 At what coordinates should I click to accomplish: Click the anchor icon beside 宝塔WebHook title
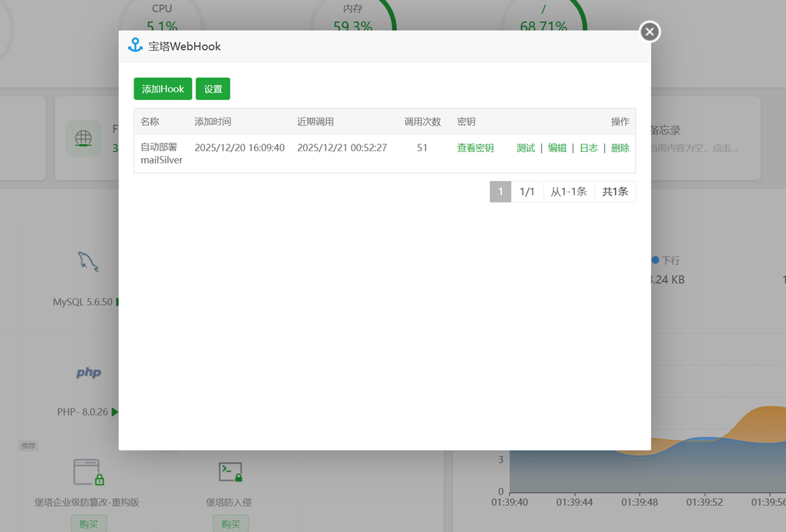(x=135, y=46)
